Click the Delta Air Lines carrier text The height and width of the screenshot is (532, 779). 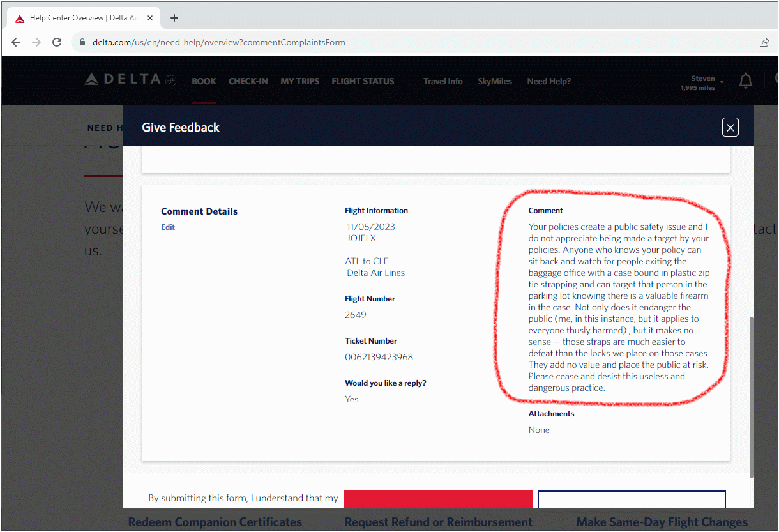[376, 273]
